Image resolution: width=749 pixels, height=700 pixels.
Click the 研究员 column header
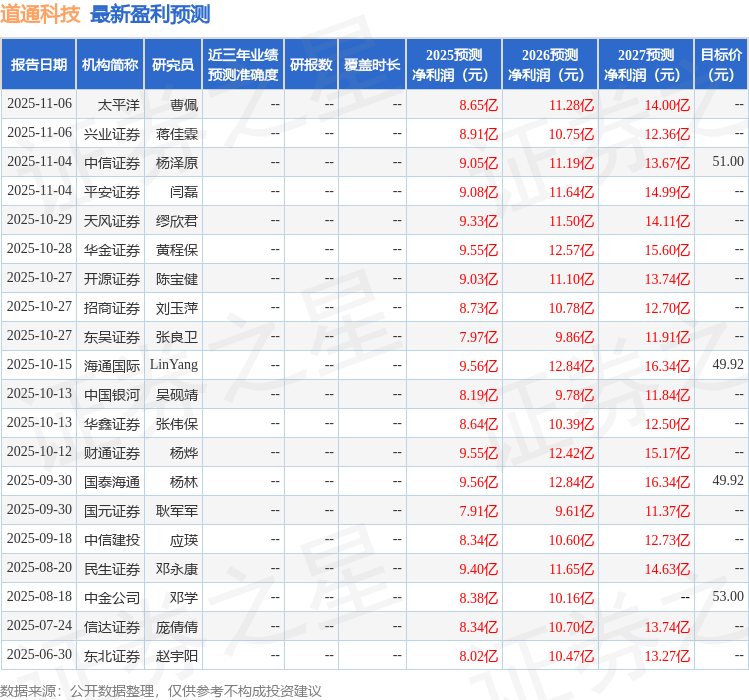tap(173, 65)
